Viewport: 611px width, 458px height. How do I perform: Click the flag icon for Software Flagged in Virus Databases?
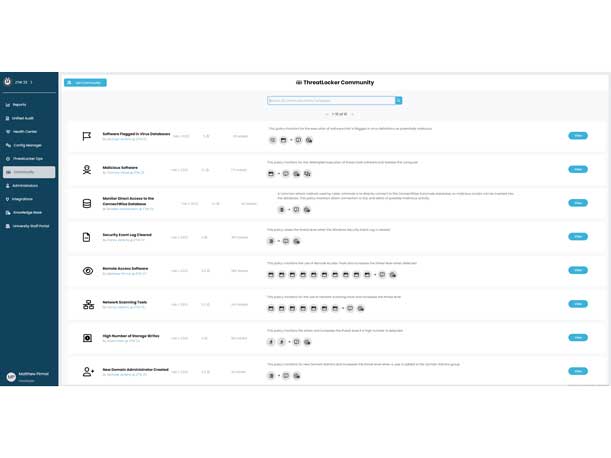(87, 136)
